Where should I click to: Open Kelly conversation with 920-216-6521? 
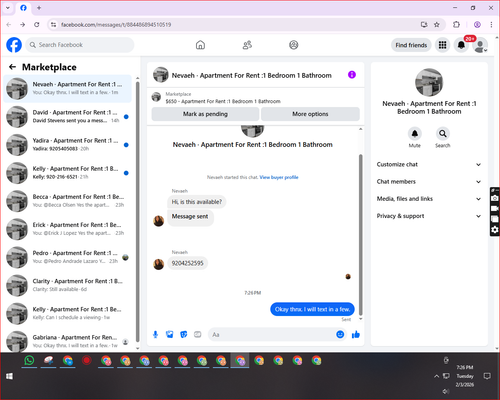click(x=68, y=172)
